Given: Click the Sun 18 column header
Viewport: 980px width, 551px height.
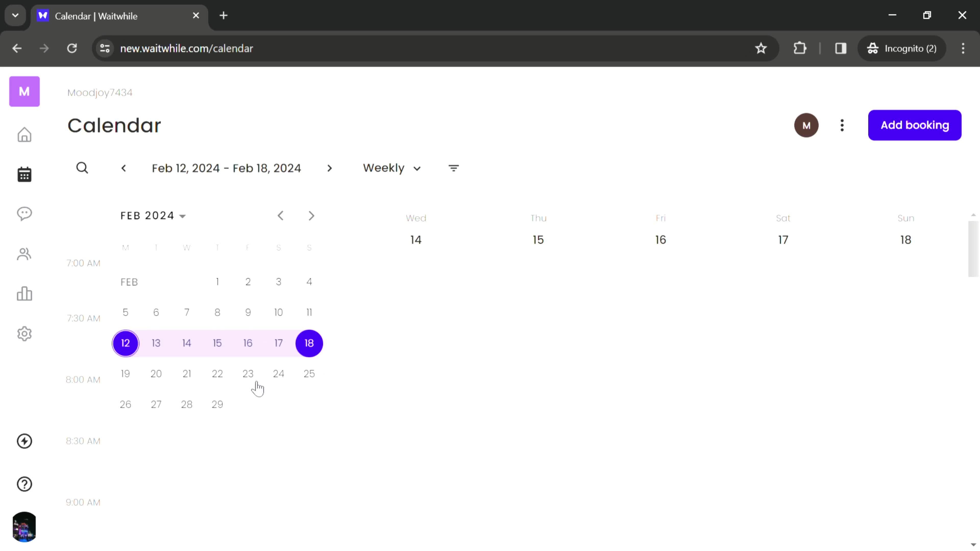Looking at the screenshot, I should pos(906,229).
